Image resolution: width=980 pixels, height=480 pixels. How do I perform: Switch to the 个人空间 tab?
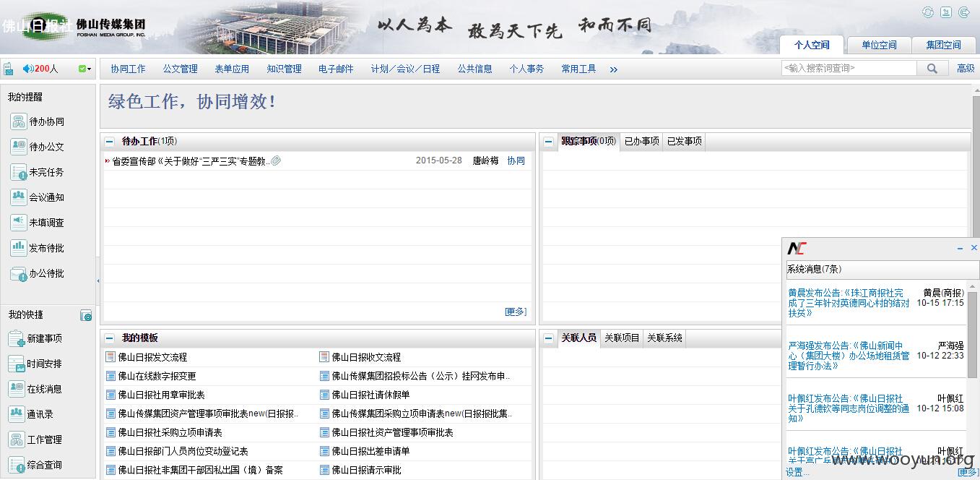[812, 45]
